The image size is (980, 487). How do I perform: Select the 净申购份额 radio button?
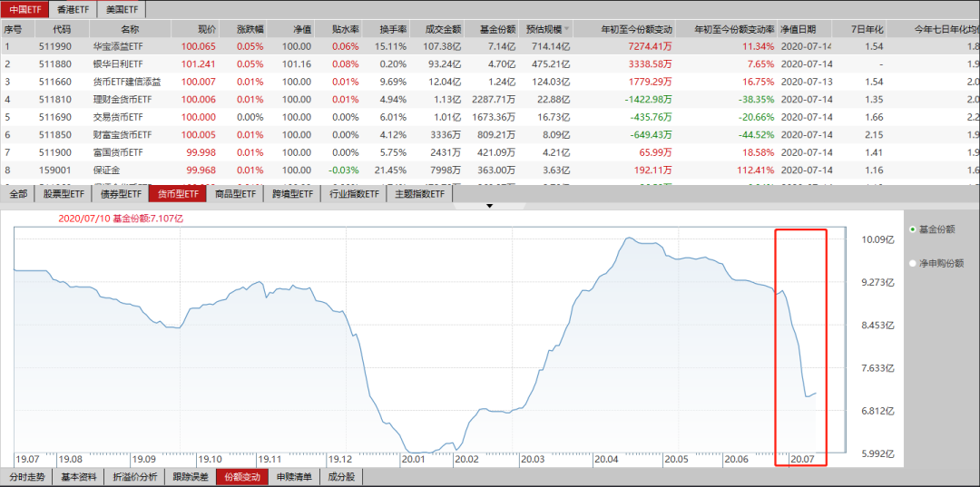click(x=913, y=264)
